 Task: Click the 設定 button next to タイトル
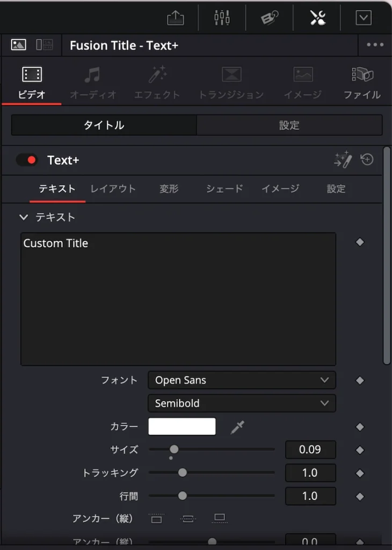click(289, 125)
